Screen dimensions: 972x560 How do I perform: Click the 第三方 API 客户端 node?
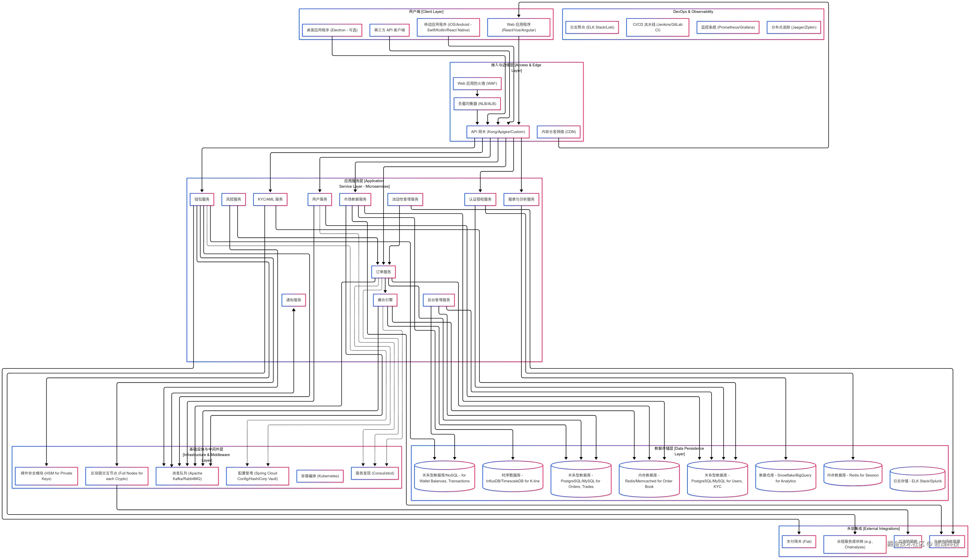click(x=389, y=30)
